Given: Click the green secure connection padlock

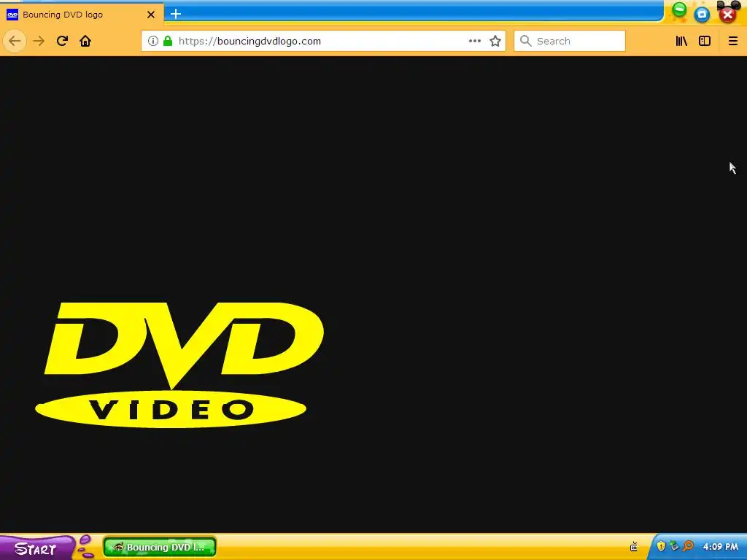Looking at the screenshot, I should pyautogui.click(x=168, y=41).
